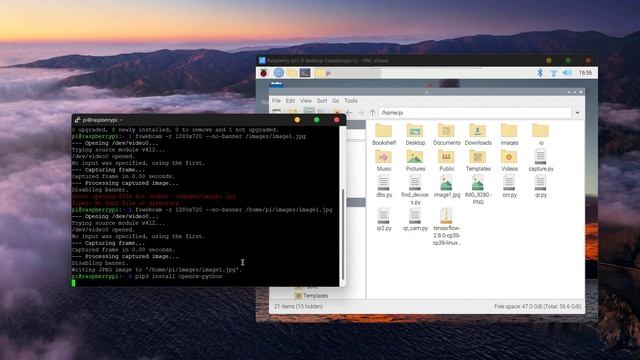The image size is (640, 360).
Task: Open the Raspberry Pi menu icon
Action: pyautogui.click(x=264, y=73)
